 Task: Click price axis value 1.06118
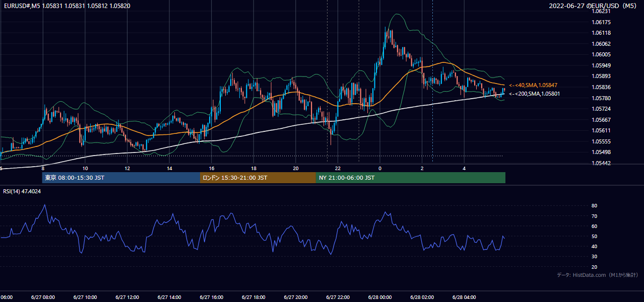(x=602, y=33)
